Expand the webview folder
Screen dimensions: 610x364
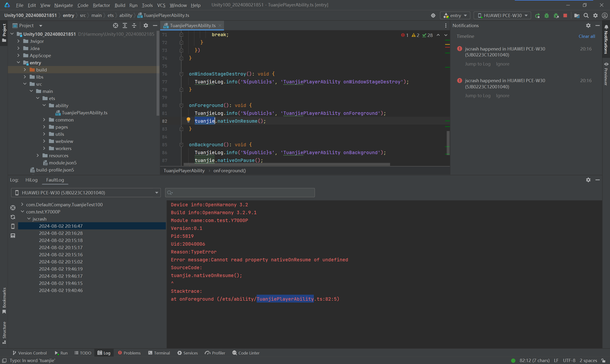pyautogui.click(x=44, y=141)
